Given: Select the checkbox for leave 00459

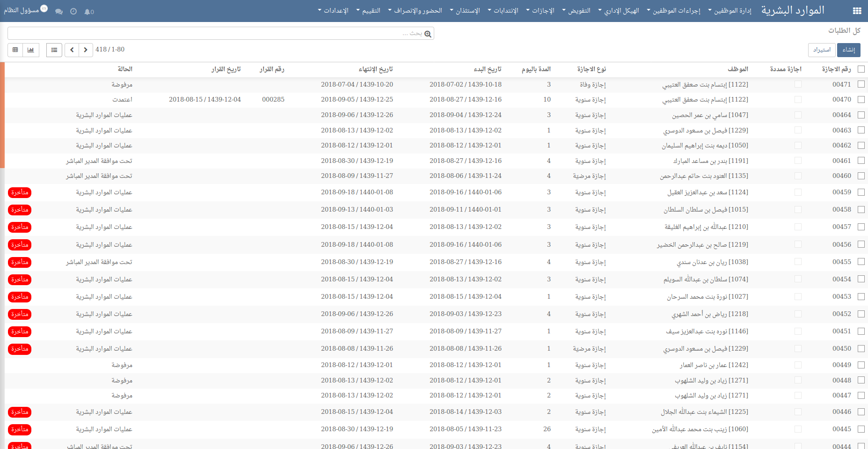Looking at the screenshot, I should click(861, 192).
